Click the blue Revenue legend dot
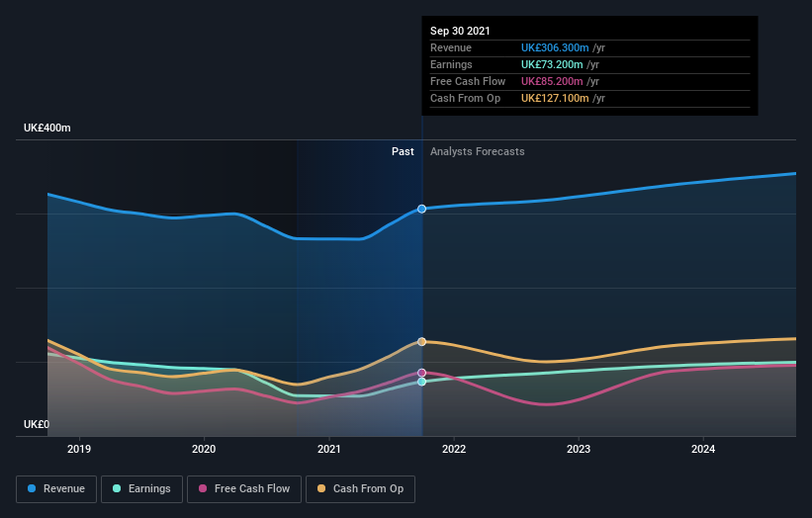This screenshot has height=518, width=812. (32, 488)
